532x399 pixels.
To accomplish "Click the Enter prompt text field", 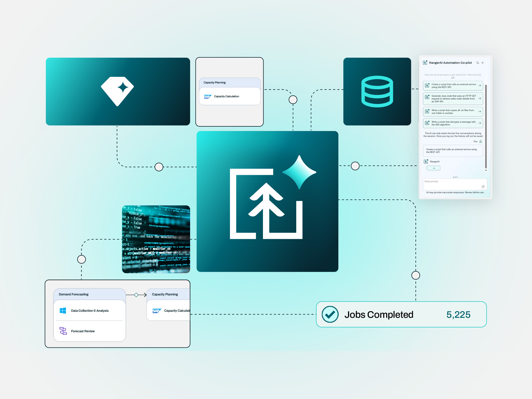I will point(452,183).
